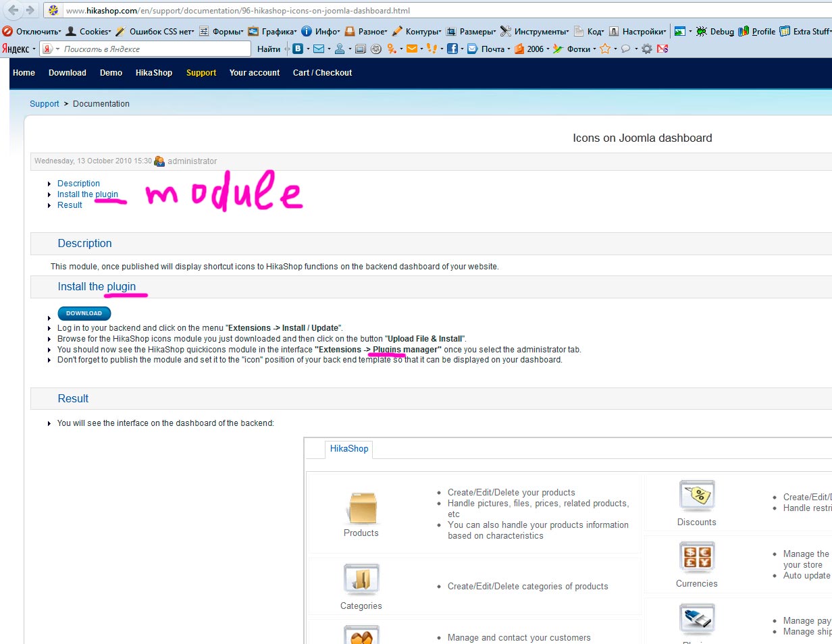Click the Profile chart icon
The width and height of the screenshot is (832, 644).
click(x=744, y=32)
